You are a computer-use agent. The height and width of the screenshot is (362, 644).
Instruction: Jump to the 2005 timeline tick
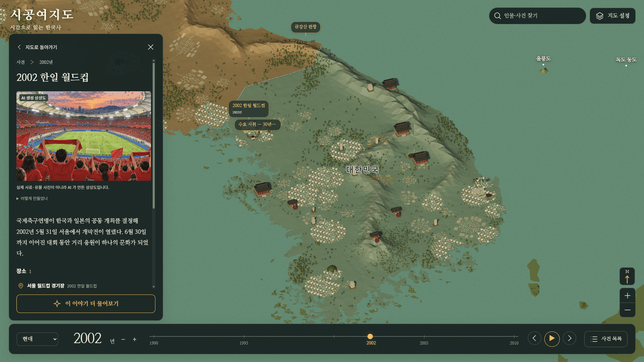424,343
